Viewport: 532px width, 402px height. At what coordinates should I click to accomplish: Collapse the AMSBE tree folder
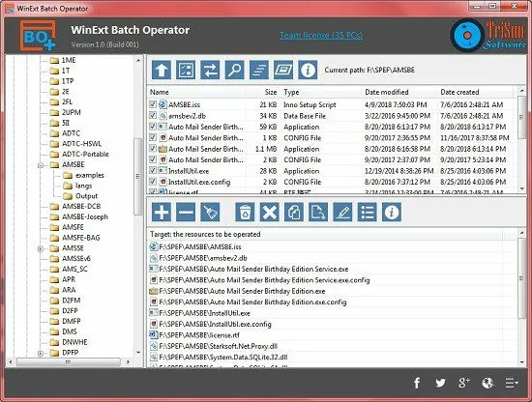[x=41, y=165]
